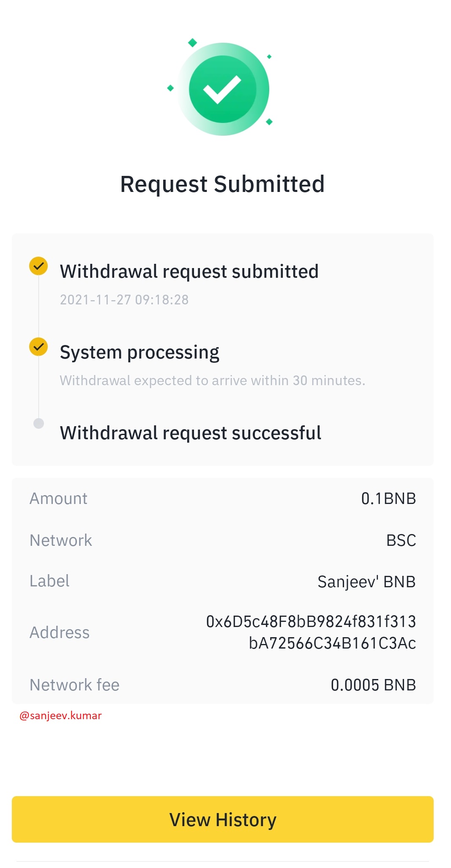Click the grey dot beside Withdrawal request successful
The image size is (451, 868).
pyautogui.click(x=38, y=423)
